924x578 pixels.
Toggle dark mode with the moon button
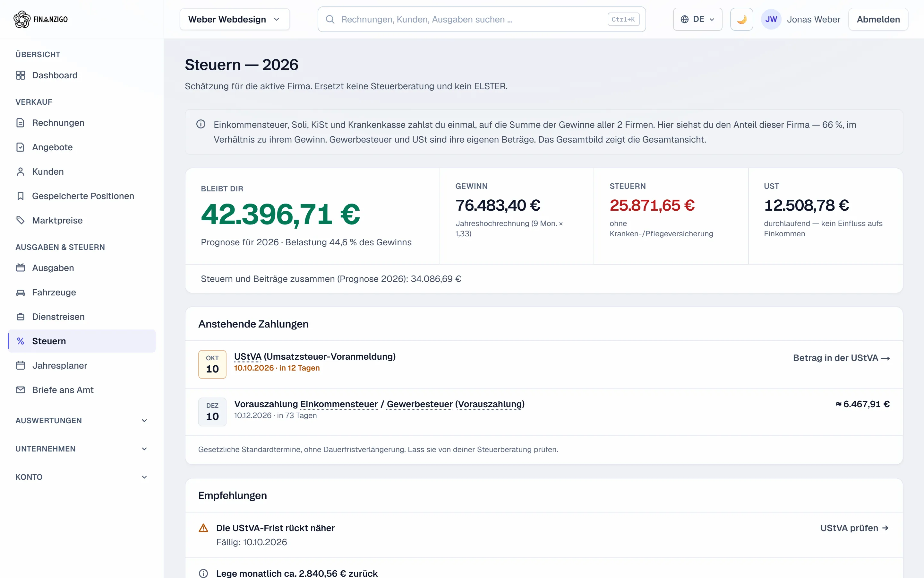[x=741, y=20]
